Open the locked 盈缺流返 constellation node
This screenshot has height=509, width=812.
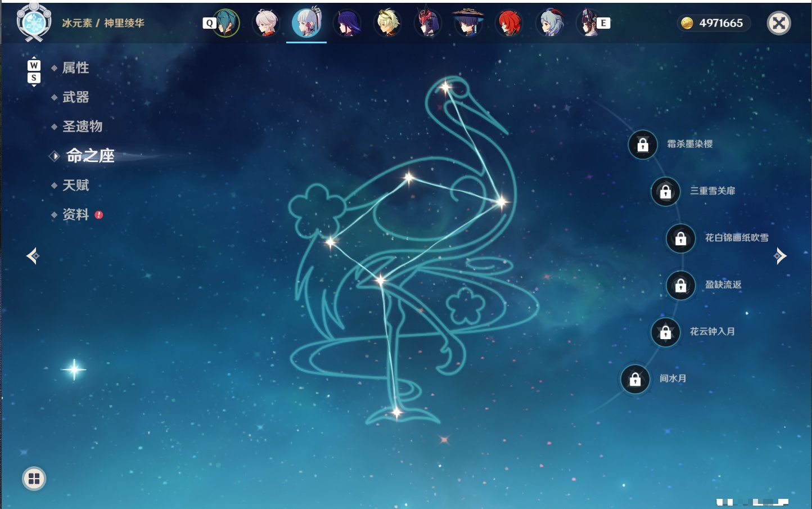pyautogui.click(x=681, y=286)
